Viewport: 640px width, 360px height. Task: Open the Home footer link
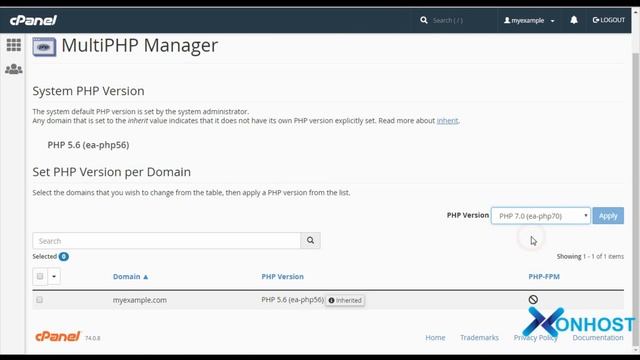435,338
